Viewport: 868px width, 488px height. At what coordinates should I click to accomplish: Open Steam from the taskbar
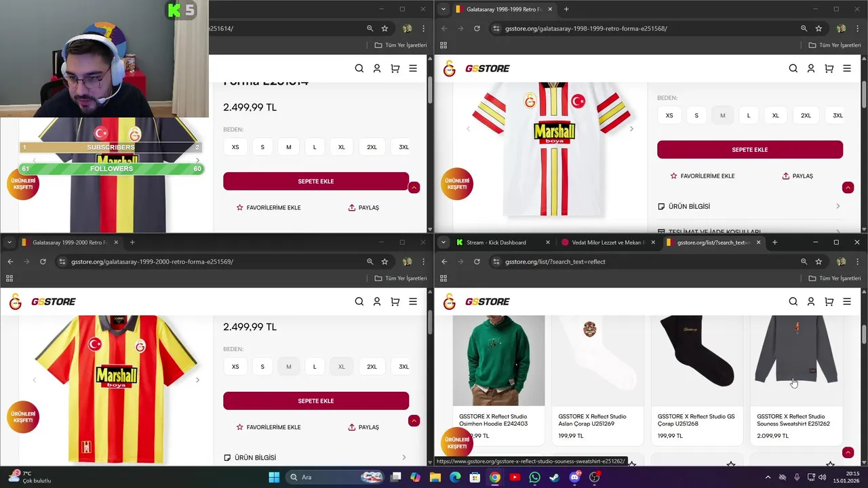tap(554, 477)
